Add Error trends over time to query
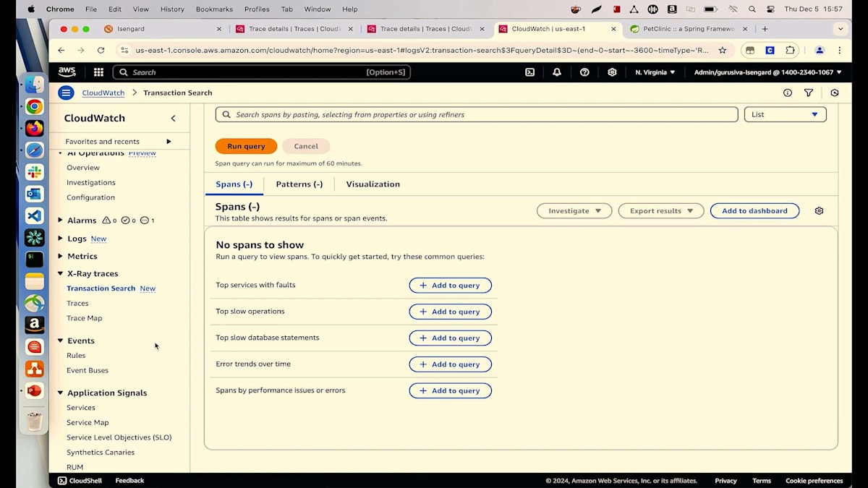This screenshot has height=488, width=868. click(450, 364)
